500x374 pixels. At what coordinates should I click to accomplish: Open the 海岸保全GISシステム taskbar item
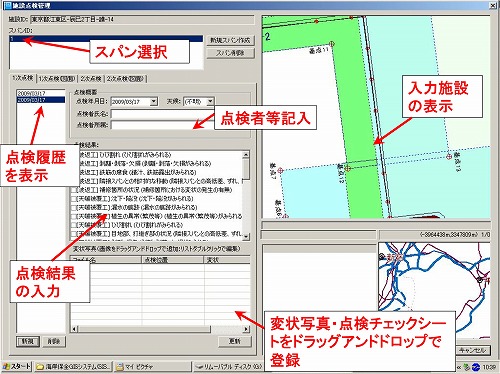coord(74,367)
